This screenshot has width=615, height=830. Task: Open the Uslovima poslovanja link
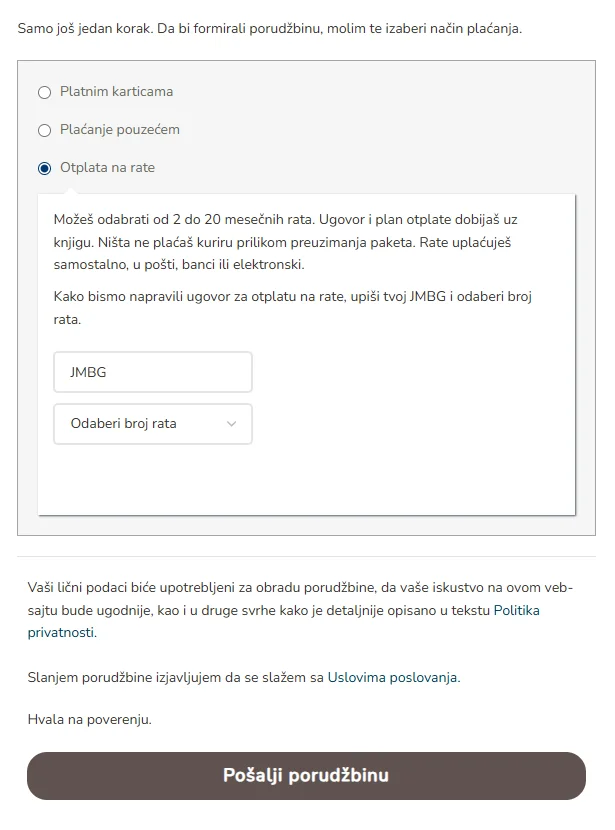393,677
